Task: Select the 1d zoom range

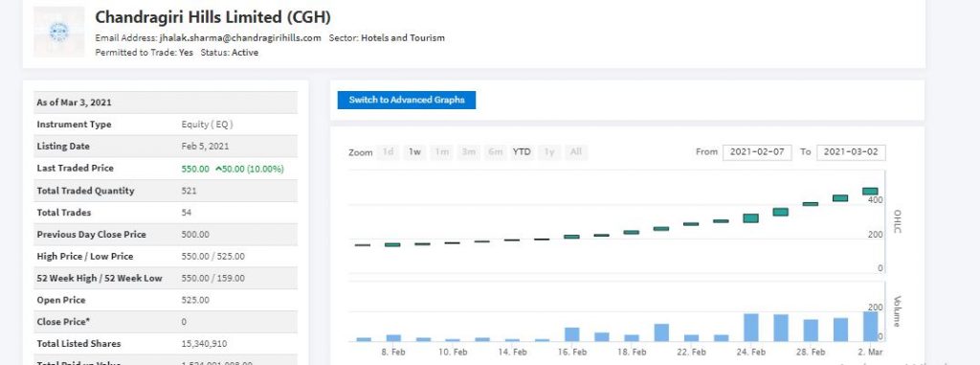Action: point(389,151)
